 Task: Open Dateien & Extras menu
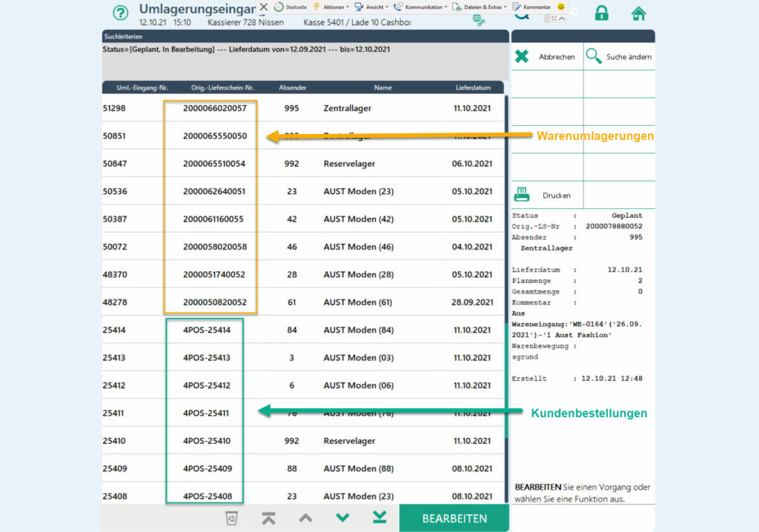tap(483, 7)
